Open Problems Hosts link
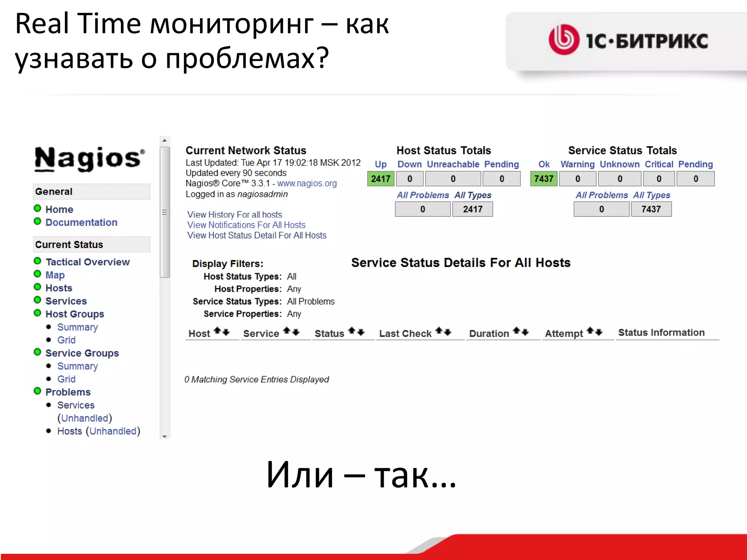 (70, 431)
